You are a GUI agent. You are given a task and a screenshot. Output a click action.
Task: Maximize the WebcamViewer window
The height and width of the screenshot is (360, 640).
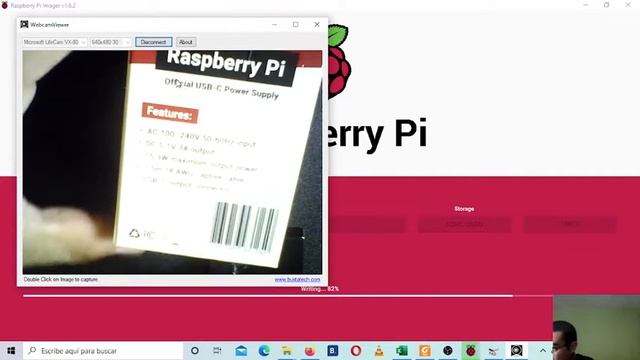(x=296, y=24)
